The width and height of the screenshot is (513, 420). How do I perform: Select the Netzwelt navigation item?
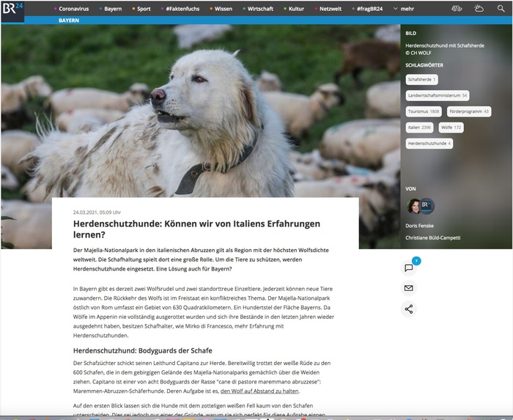pos(334,9)
